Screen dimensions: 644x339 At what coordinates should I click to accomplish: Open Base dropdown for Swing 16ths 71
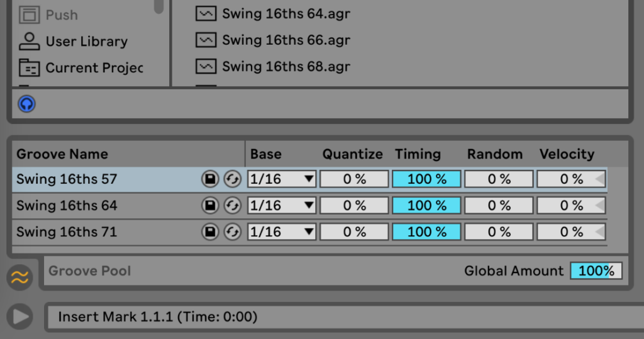282,231
